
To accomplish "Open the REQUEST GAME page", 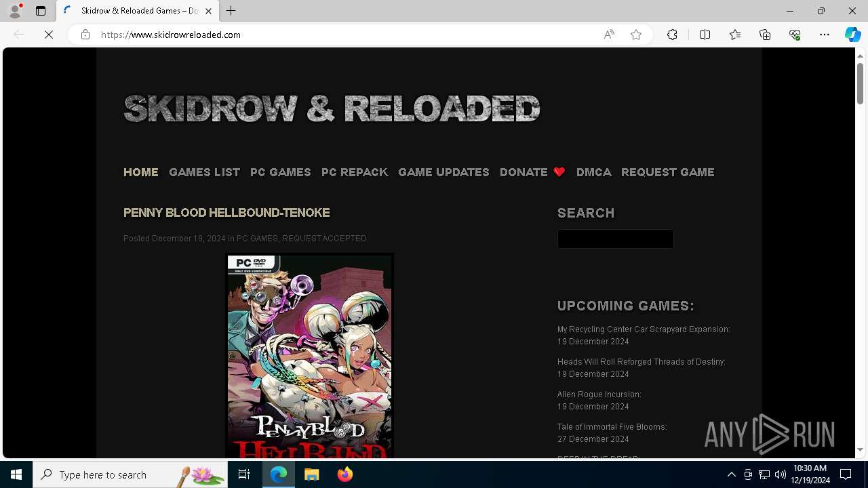I will [x=668, y=172].
